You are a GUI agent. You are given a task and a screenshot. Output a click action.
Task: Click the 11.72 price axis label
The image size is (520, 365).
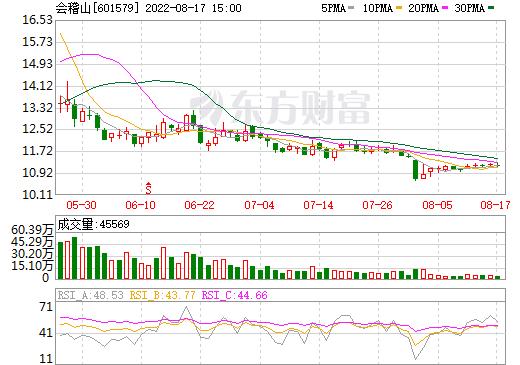[x=37, y=151]
